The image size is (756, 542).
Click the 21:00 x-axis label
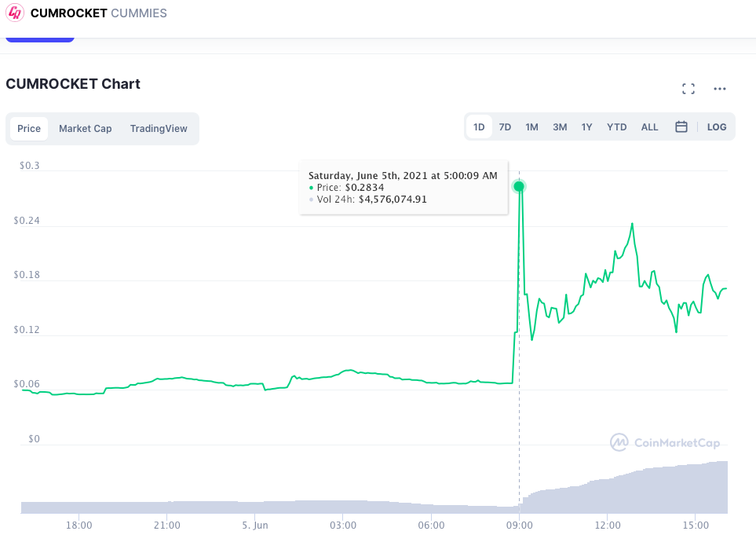point(166,525)
